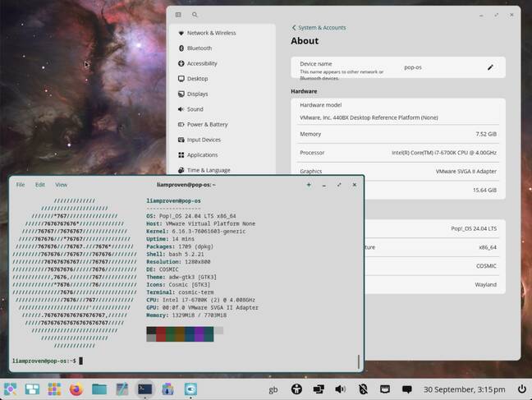Screen dimensions: 532x400
Task: Open the text editor from the dock
Action: 122,389
